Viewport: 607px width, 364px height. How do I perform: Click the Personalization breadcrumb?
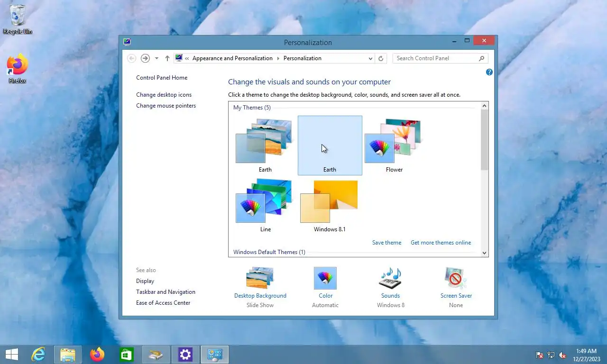click(x=303, y=58)
